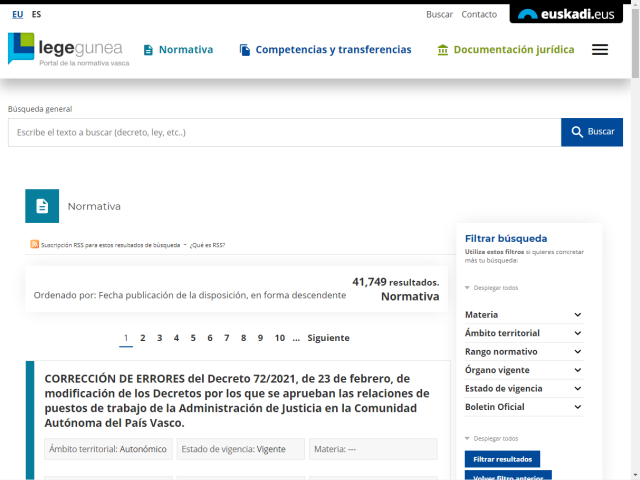Go to results page 2
640x480 pixels.
click(143, 338)
